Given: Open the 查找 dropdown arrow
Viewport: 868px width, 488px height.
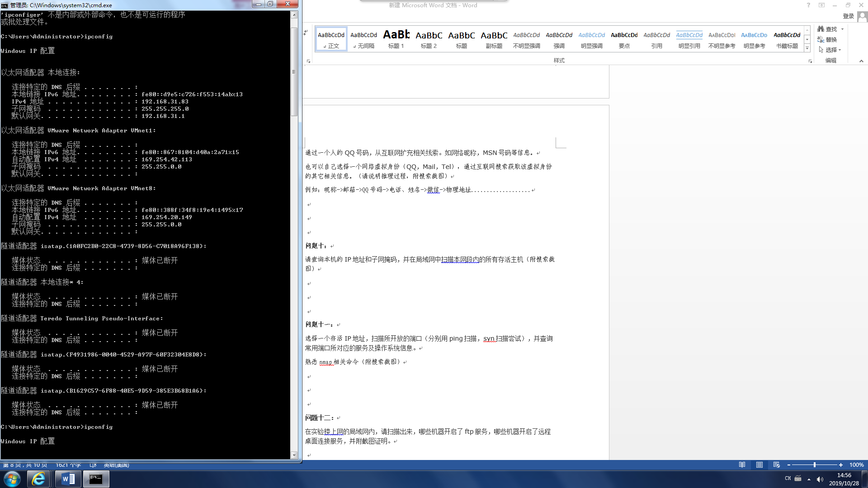Looking at the screenshot, I should pyautogui.click(x=842, y=29).
